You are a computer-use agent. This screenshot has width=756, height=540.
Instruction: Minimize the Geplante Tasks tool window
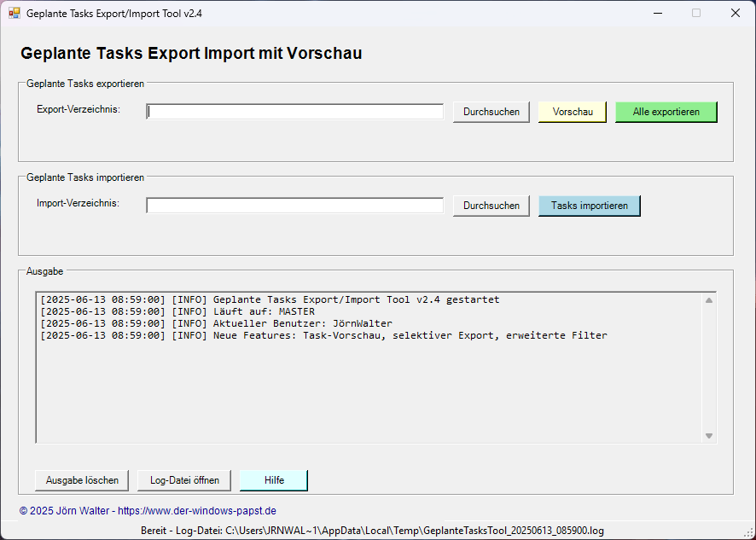657,14
